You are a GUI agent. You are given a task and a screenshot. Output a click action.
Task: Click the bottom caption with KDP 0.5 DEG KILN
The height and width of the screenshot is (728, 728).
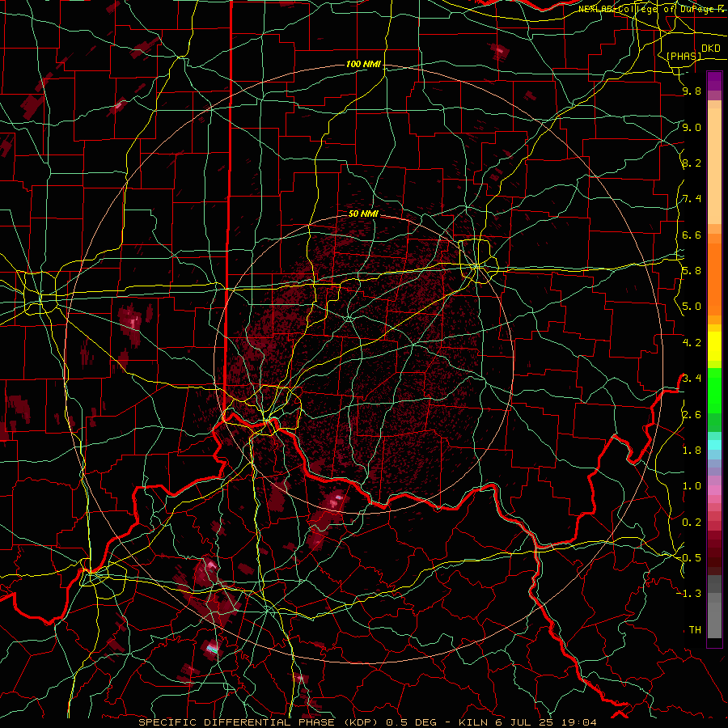point(367,722)
